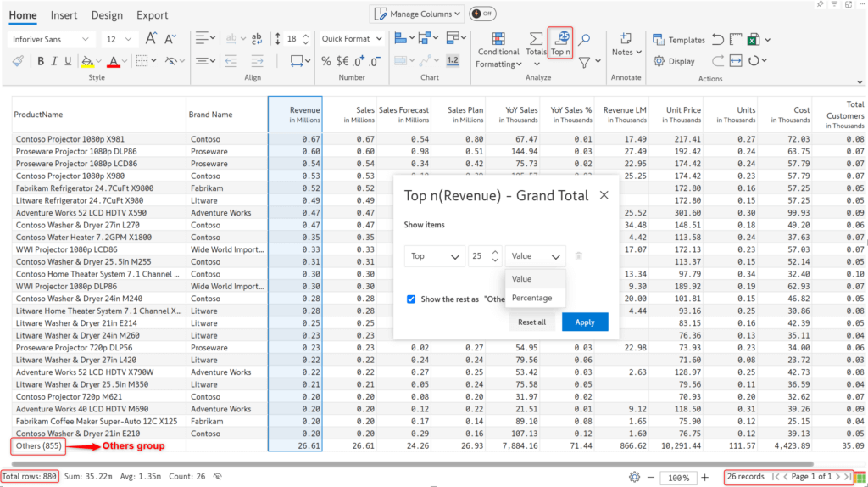Decrease font size with smaller A icon
The width and height of the screenshot is (868, 487).
170,39
